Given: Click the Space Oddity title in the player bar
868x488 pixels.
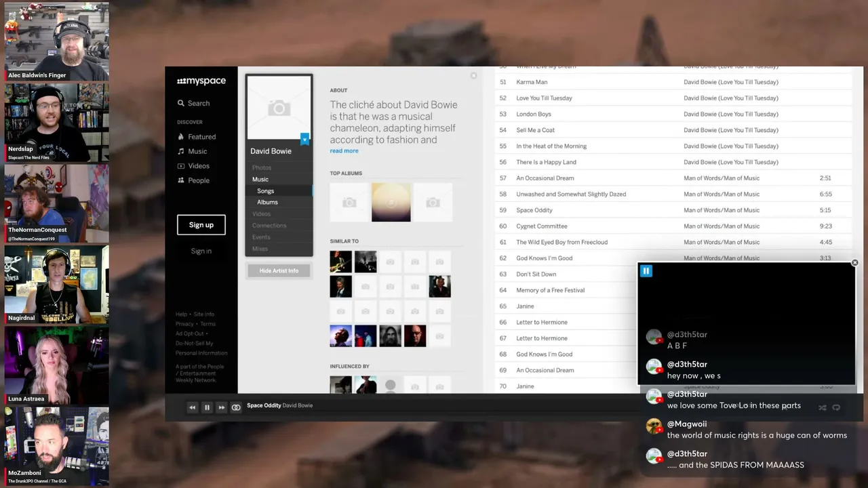Looking at the screenshot, I should 264,405.
